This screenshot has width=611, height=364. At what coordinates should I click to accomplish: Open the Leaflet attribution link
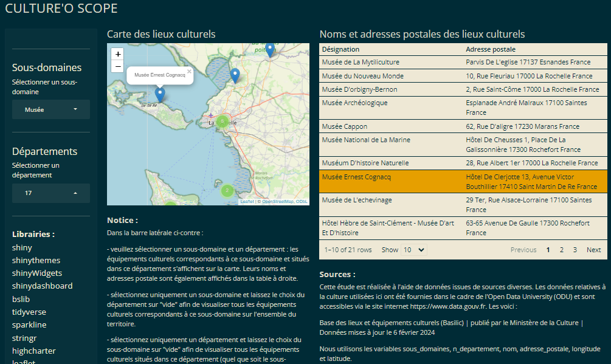point(247,201)
